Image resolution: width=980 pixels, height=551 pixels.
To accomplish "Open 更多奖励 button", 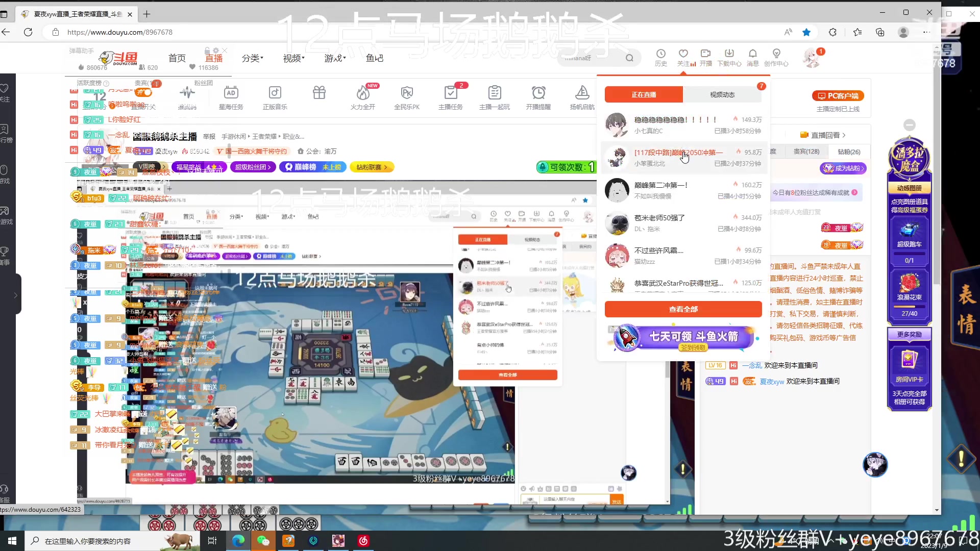I will [909, 334].
